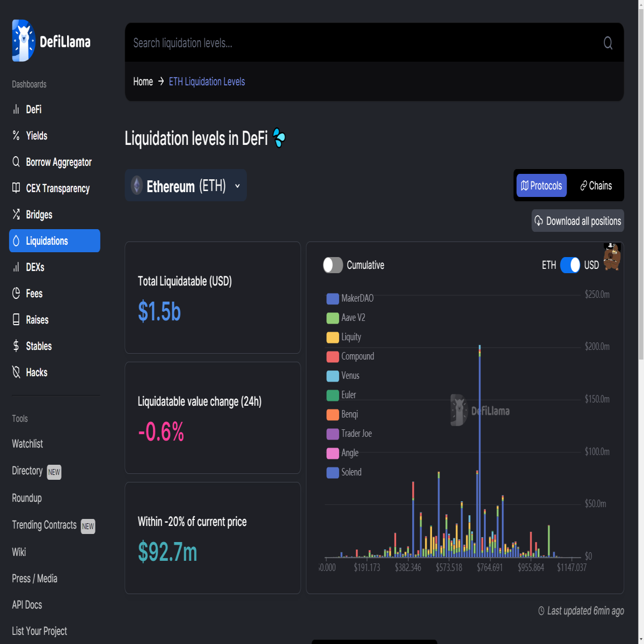The width and height of the screenshot is (644, 644).
Task: Hide MakerDAO series via legend
Action: tap(350, 298)
